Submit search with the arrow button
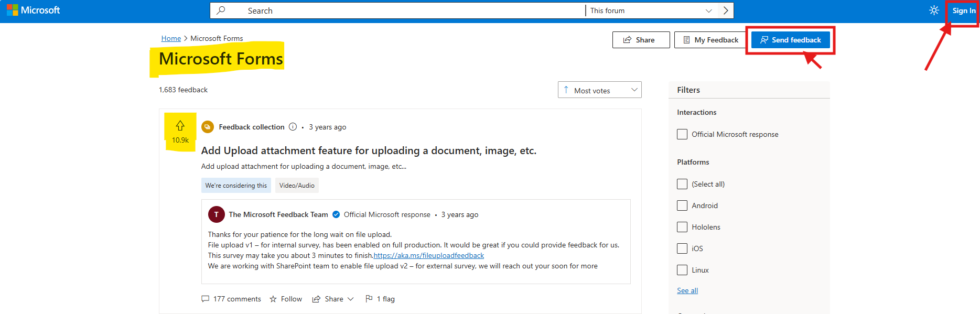980x314 pixels. (x=726, y=10)
